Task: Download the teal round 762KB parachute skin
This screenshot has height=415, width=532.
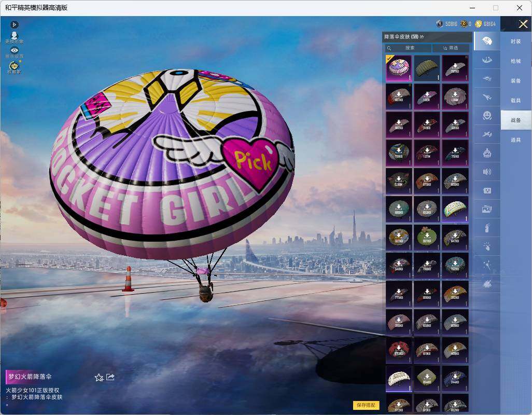Action: [455, 266]
